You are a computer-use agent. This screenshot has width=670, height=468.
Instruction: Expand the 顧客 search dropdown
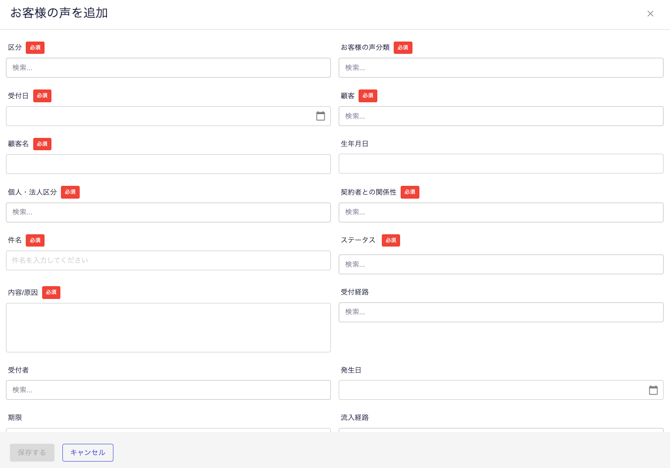(x=500, y=116)
